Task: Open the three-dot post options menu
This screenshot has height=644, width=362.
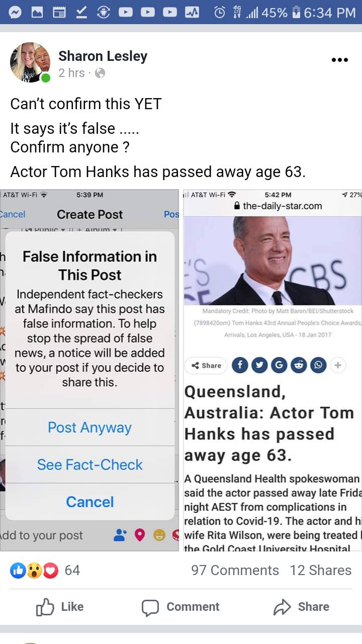Action: 340,60
